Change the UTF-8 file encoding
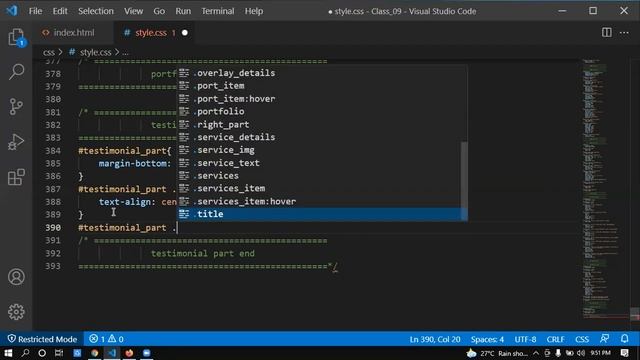Viewport: 640px width, 360px height. [525, 339]
